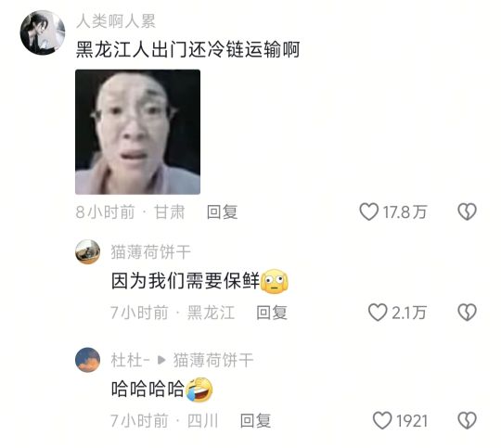Tap broken heart on 杜杜-'s reply

pos(467,420)
